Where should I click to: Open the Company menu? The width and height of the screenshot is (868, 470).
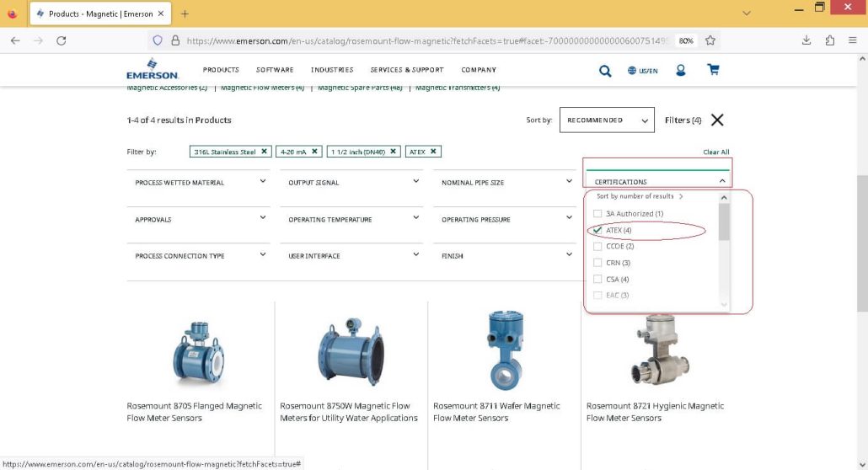coord(479,70)
